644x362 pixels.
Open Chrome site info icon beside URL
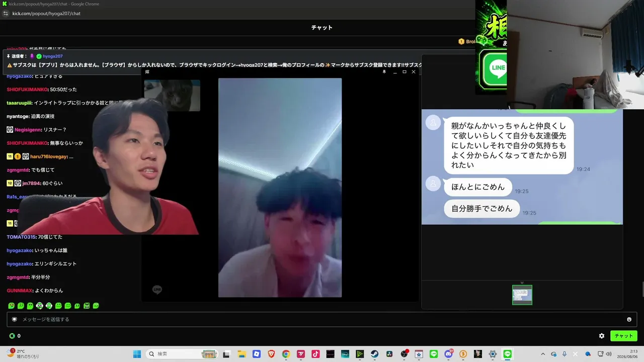click(x=6, y=14)
